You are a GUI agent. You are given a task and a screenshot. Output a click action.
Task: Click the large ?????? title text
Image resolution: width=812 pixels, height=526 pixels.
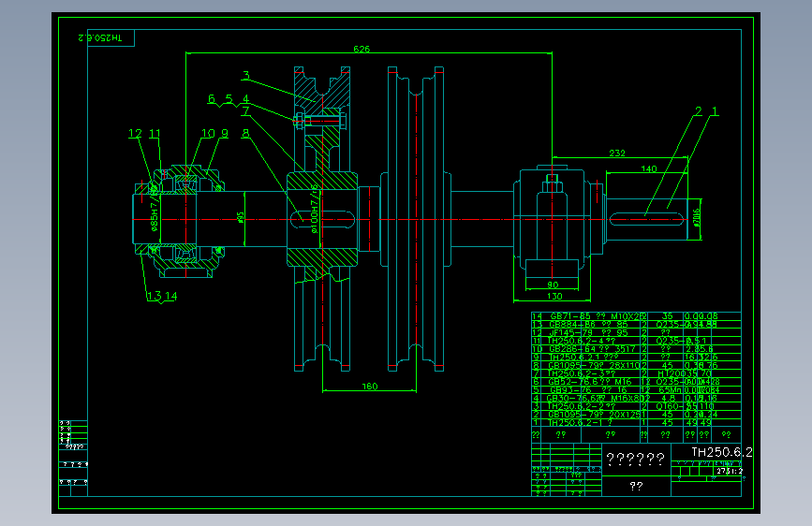coord(635,459)
